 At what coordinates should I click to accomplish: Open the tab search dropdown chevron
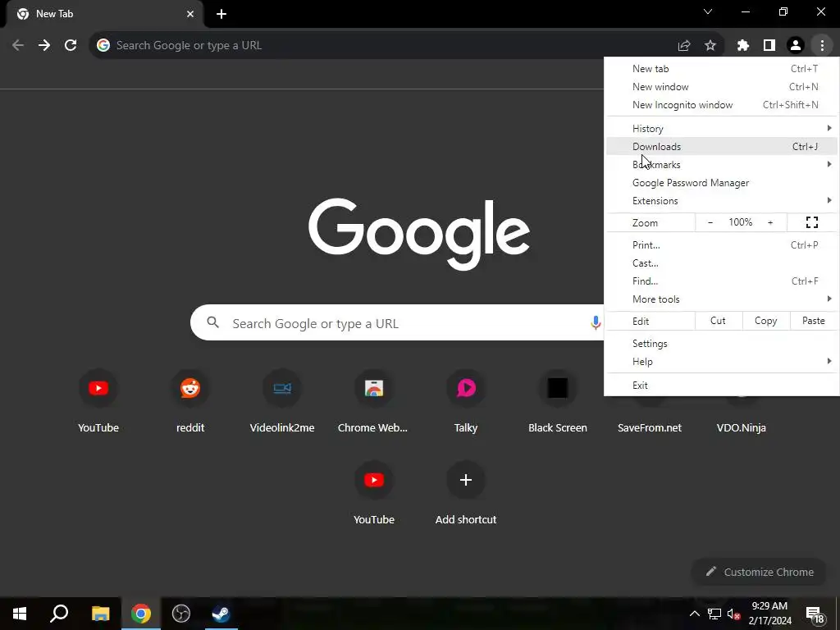[708, 11]
